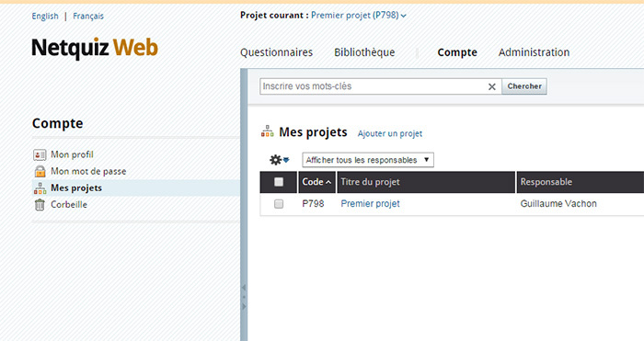Collapse the sidebar using the splitter arrows
The height and width of the screenshot is (341, 644).
point(244,297)
